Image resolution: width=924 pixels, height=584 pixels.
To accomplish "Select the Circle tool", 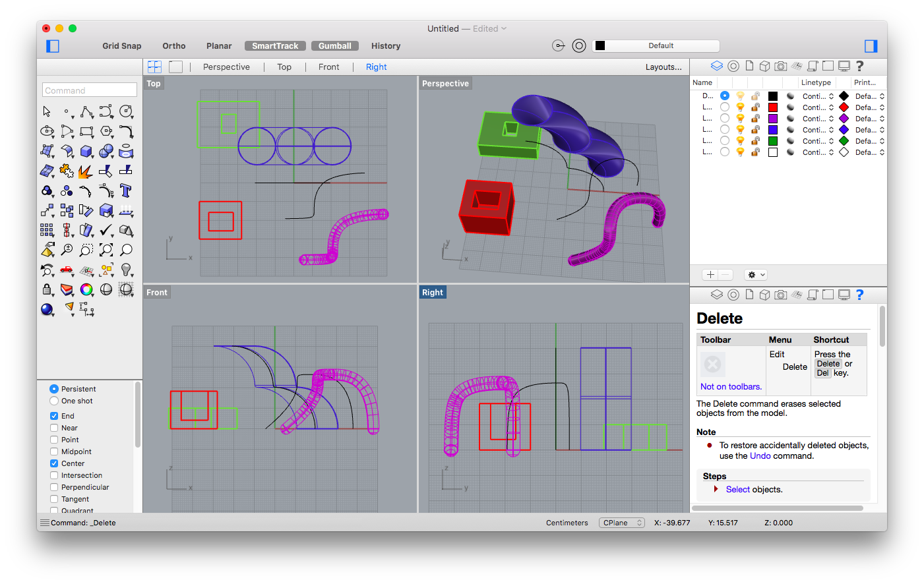I will 126,111.
